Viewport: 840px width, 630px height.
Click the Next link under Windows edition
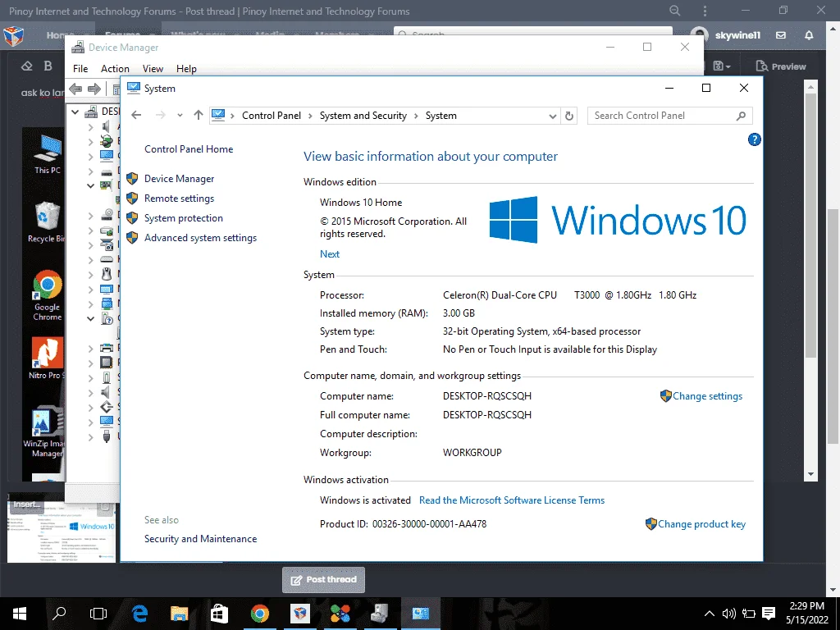[x=330, y=254]
